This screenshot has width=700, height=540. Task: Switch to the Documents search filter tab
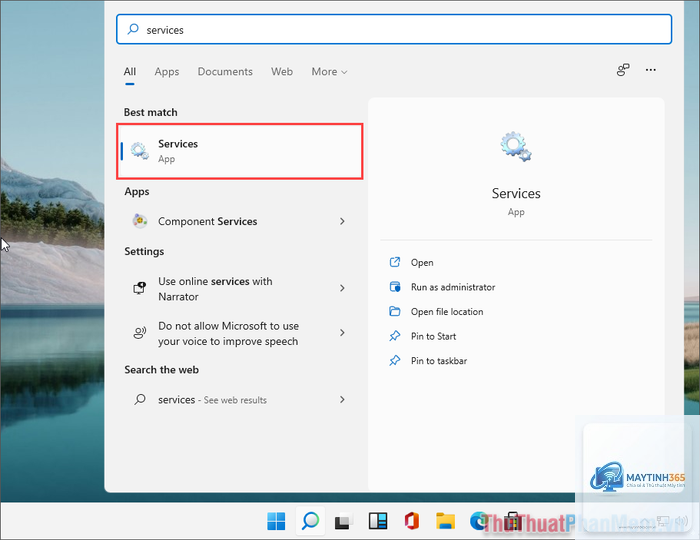(225, 71)
